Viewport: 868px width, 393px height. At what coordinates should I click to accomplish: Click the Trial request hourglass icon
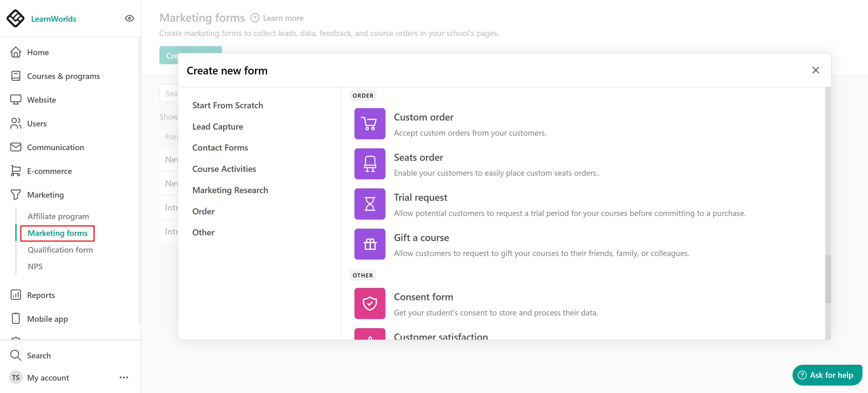[370, 204]
